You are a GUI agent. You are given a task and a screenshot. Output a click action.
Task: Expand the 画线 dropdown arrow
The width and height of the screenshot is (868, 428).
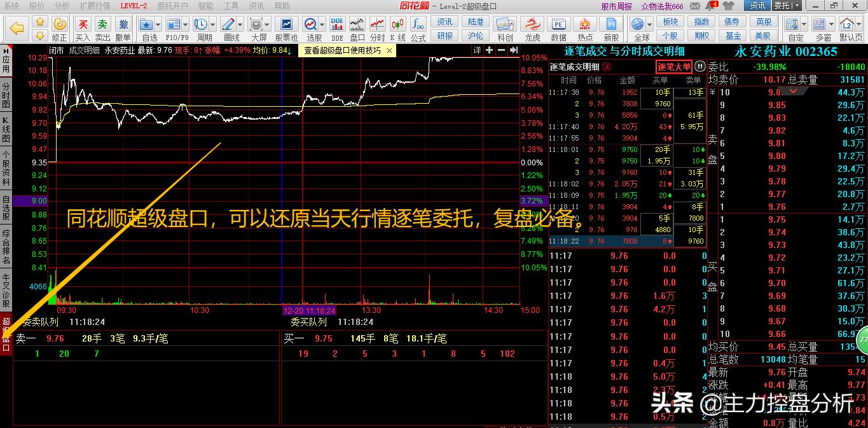coord(241,25)
